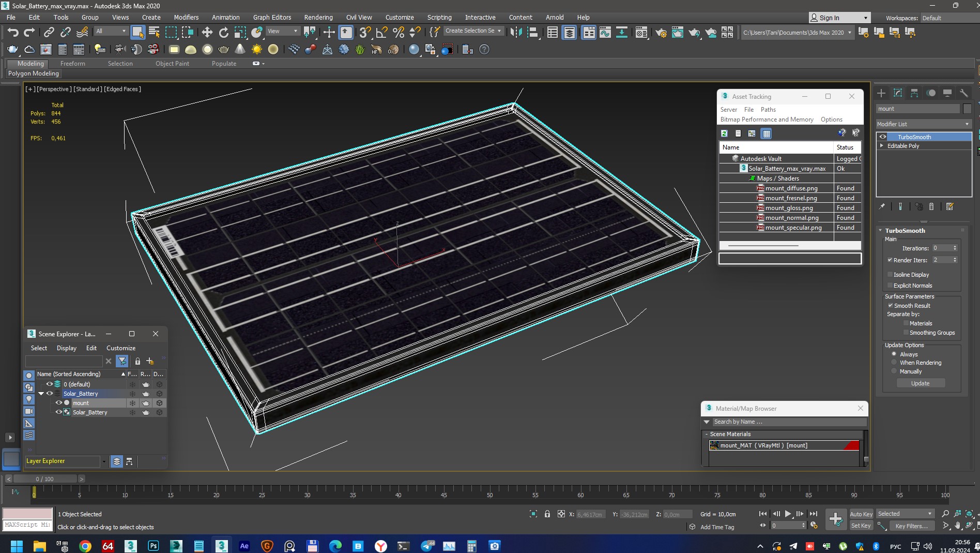Click Refresh icon in Asset Tracking
Image resolution: width=980 pixels, height=553 pixels.
(724, 133)
